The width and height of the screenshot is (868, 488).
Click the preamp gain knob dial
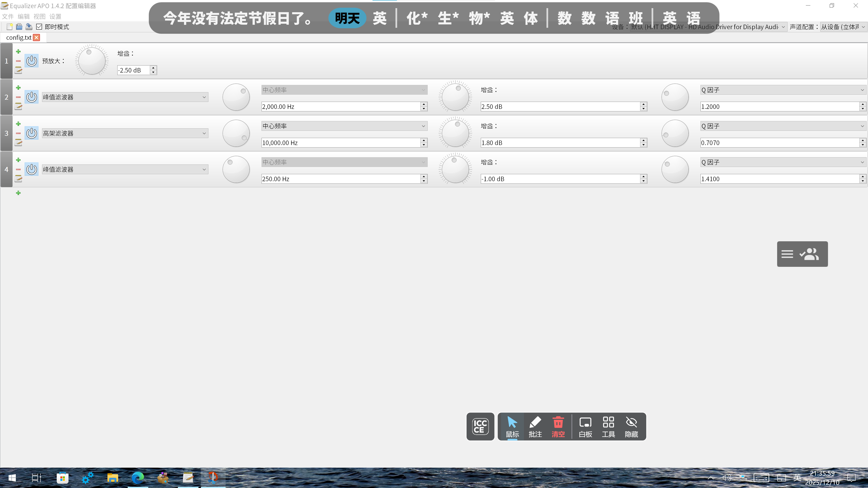point(92,61)
